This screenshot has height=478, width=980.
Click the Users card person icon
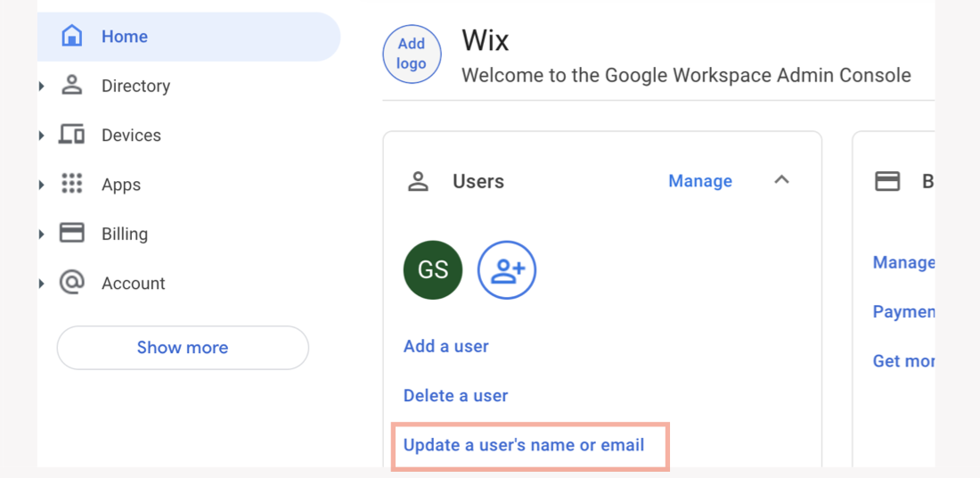tap(418, 181)
